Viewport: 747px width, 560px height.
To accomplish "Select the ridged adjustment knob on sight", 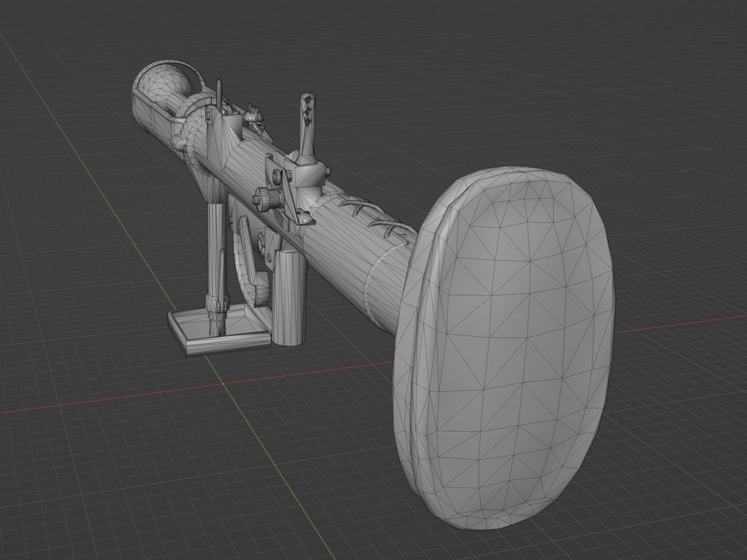I will (x=269, y=199).
